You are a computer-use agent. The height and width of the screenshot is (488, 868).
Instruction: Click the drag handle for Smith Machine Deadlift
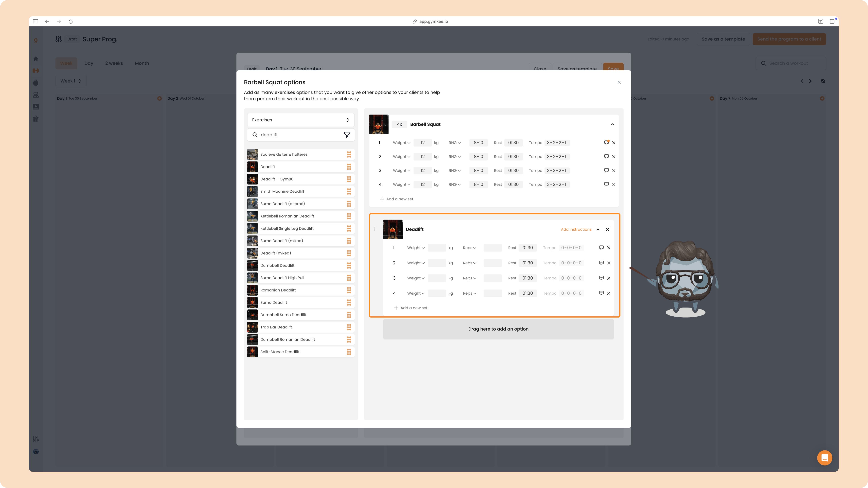[x=349, y=191]
